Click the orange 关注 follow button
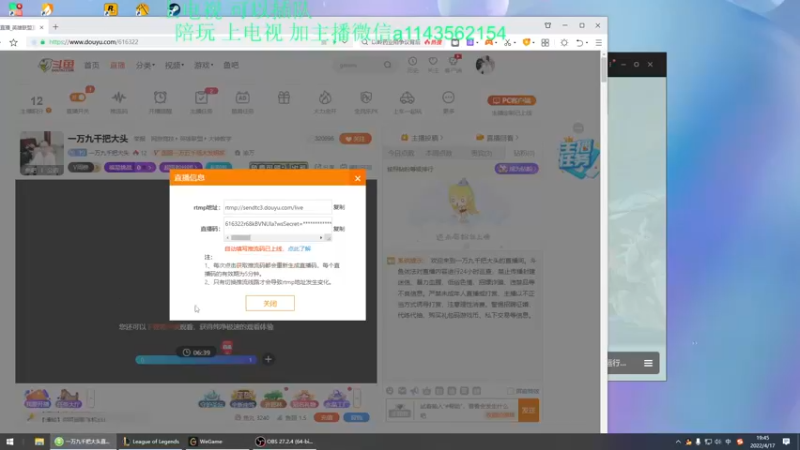 click(356, 139)
